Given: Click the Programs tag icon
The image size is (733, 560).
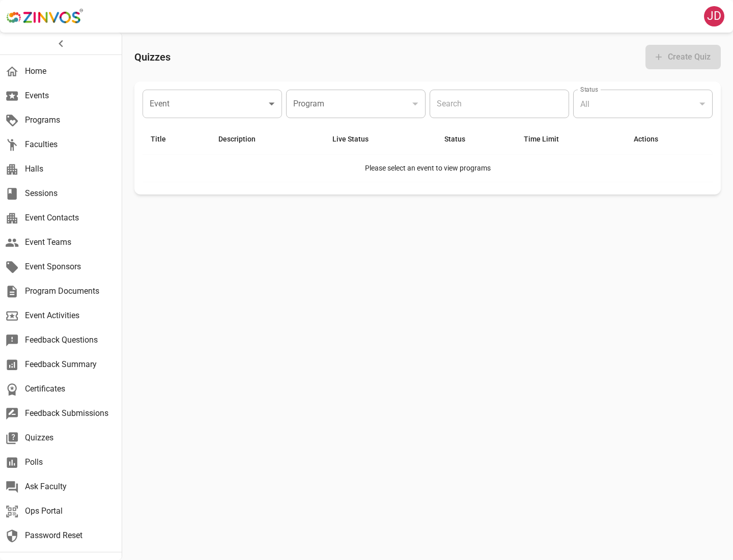Looking at the screenshot, I should pyautogui.click(x=12, y=120).
